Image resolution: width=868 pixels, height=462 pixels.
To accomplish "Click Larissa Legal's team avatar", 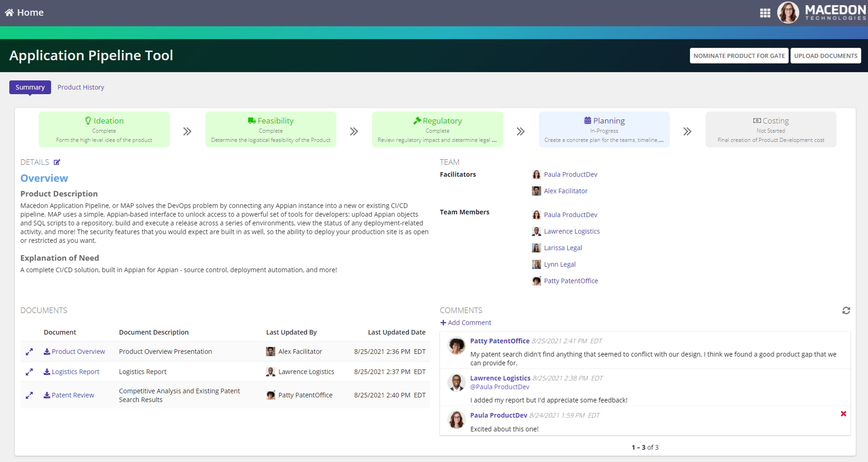I will pyautogui.click(x=536, y=248).
